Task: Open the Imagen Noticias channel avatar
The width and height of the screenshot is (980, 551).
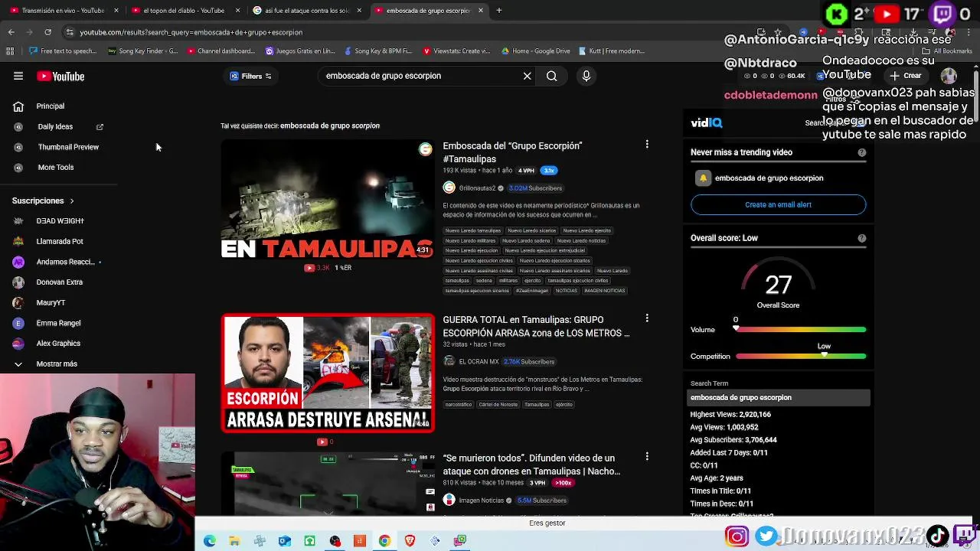Action: (x=449, y=500)
